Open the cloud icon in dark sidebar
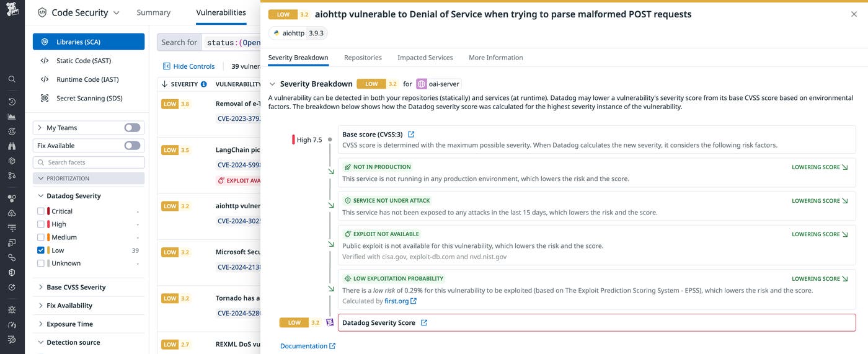868x354 pixels. pos(12,213)
